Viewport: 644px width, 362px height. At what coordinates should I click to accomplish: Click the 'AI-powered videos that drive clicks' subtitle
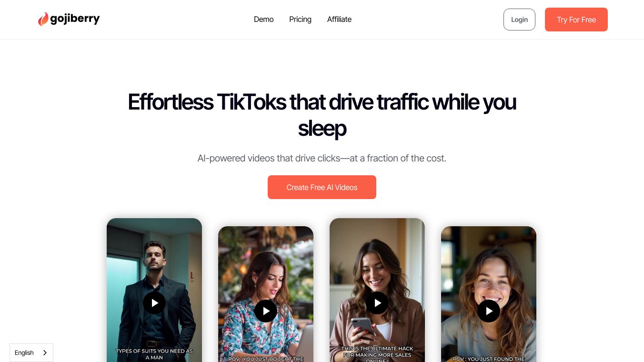click(x=322, y=158)
